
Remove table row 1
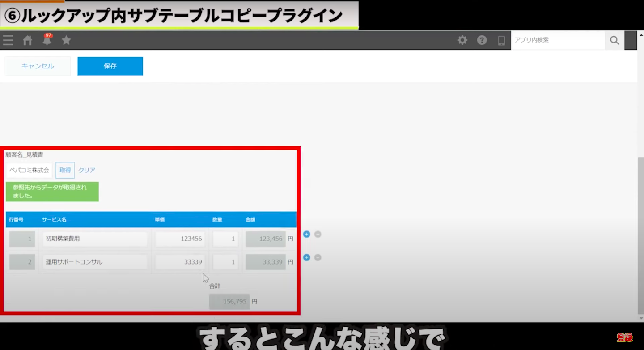(x=318, y=234)
